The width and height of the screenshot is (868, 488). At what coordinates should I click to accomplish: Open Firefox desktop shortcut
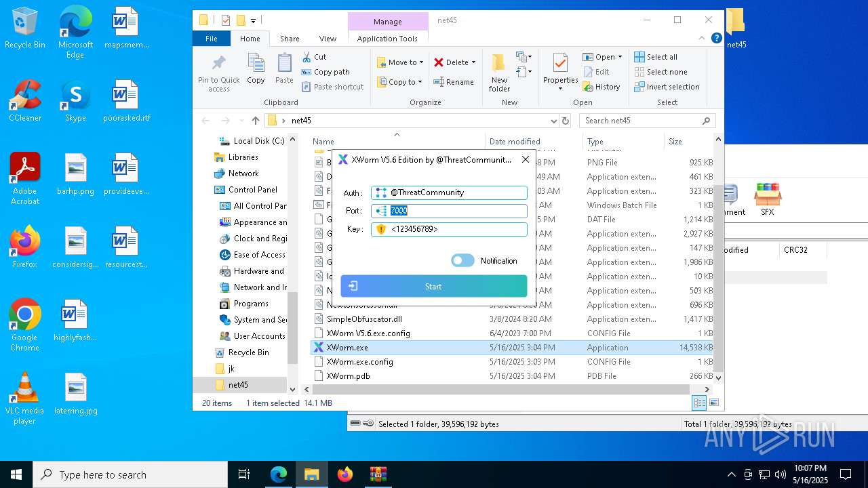[x=25, y=247]
